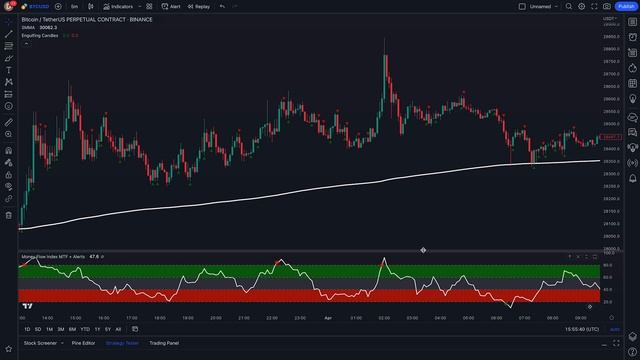Set date range to YTD

85,329
